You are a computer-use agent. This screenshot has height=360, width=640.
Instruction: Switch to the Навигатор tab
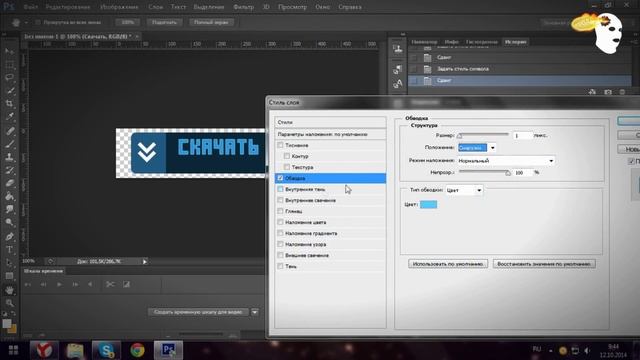[424, 42]
